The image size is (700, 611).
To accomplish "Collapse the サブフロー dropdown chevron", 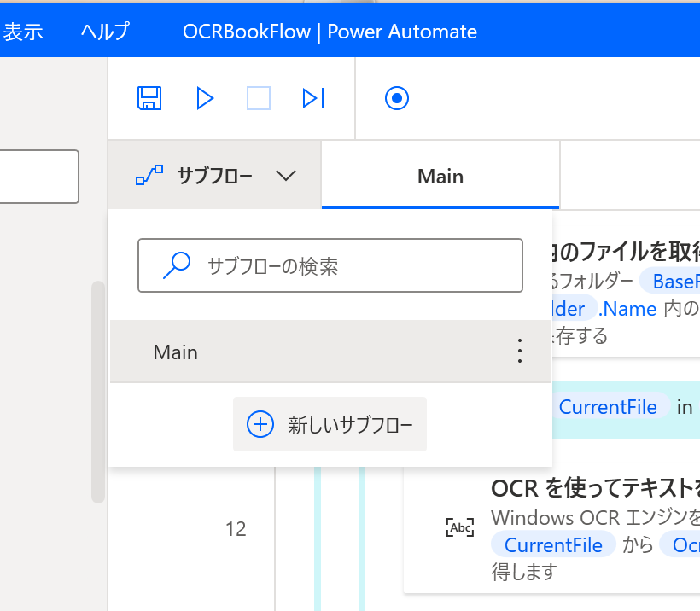I will (x=286, y=176).
